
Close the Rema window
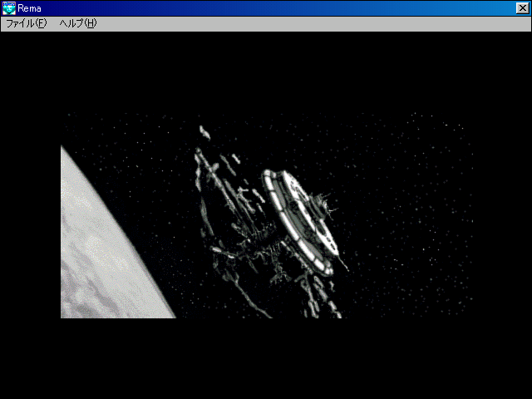(x=522, y=8)
